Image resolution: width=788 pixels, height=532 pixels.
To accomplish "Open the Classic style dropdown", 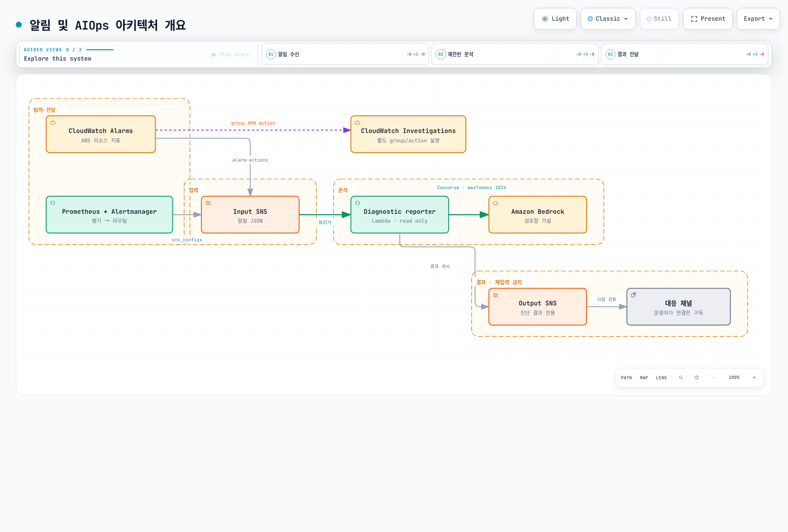I will [608, 19].
